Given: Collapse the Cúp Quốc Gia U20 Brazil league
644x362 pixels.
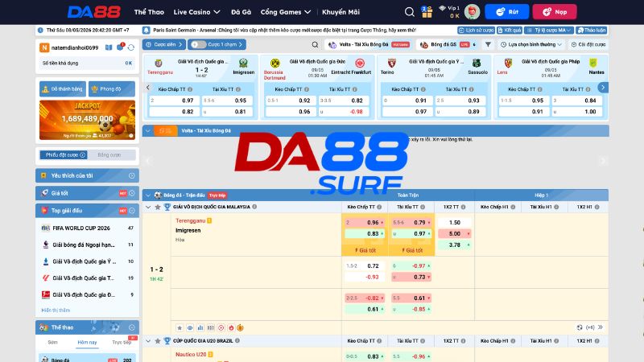Looking at the screenshot, I should (x=148, y=340).
